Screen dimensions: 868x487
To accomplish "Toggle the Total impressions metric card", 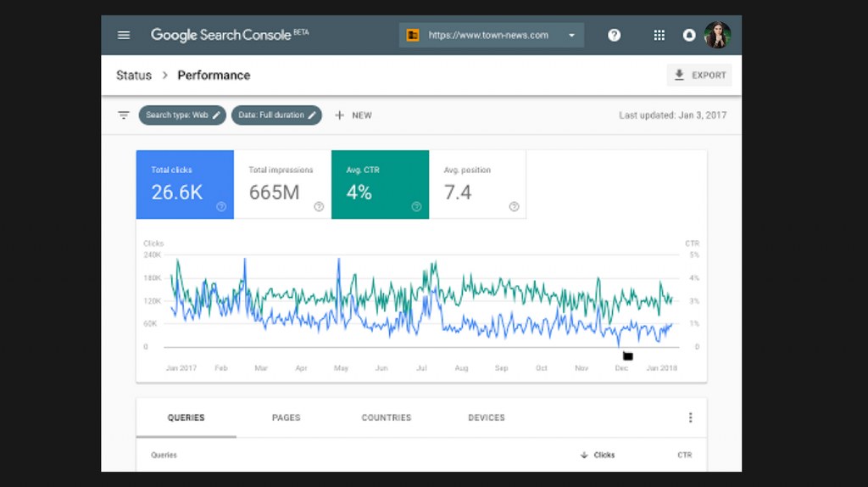I will coord(282,184).
